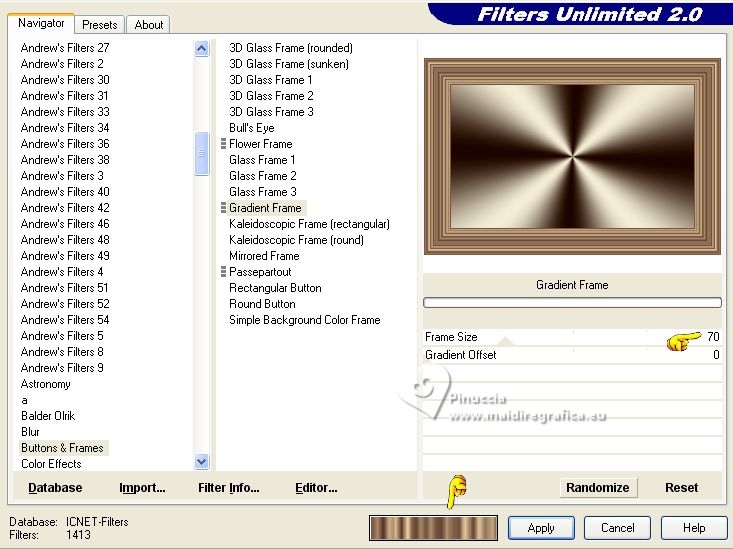Cancel the filter dialog
Viewport: 733px width, 549px height.
coord(618,528)
